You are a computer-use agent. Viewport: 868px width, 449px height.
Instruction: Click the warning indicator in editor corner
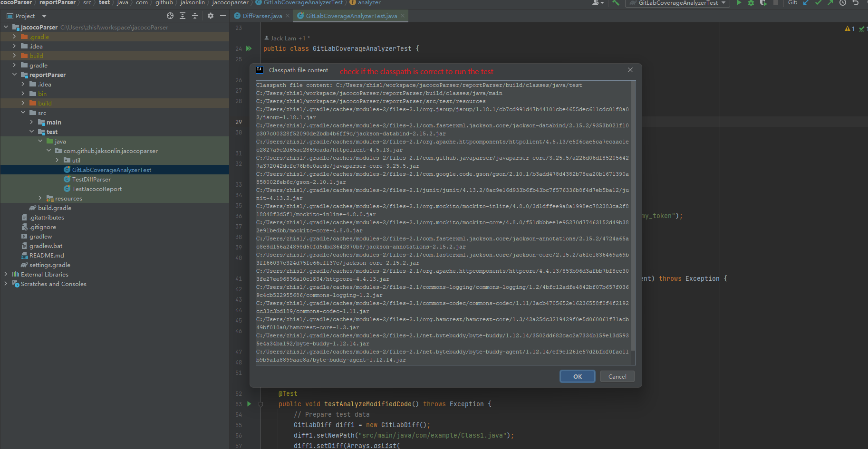click(850, 29)
